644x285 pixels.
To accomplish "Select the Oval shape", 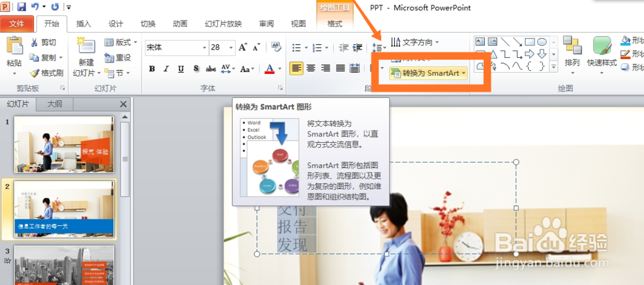I will 542,42.
